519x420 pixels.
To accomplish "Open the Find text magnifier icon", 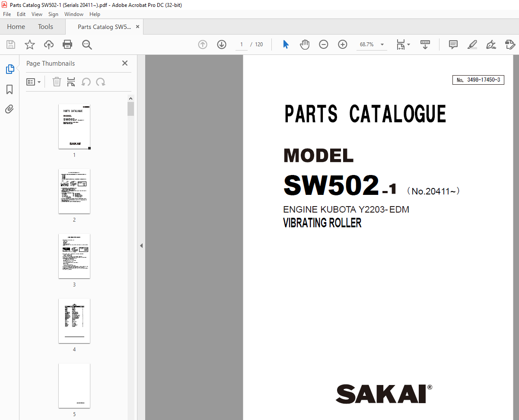I will point(87,45).
